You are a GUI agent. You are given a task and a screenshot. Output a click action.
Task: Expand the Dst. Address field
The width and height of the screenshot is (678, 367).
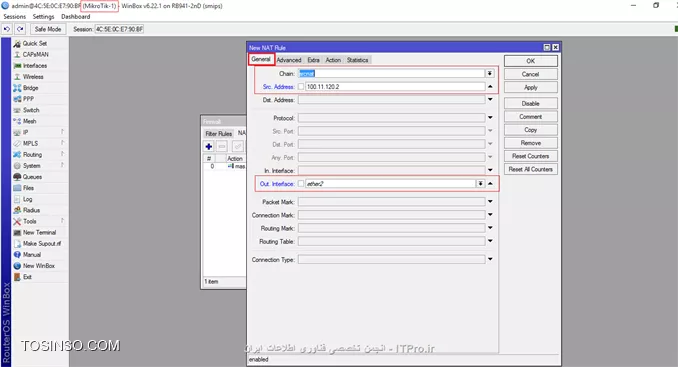click(x=490, y=99)
